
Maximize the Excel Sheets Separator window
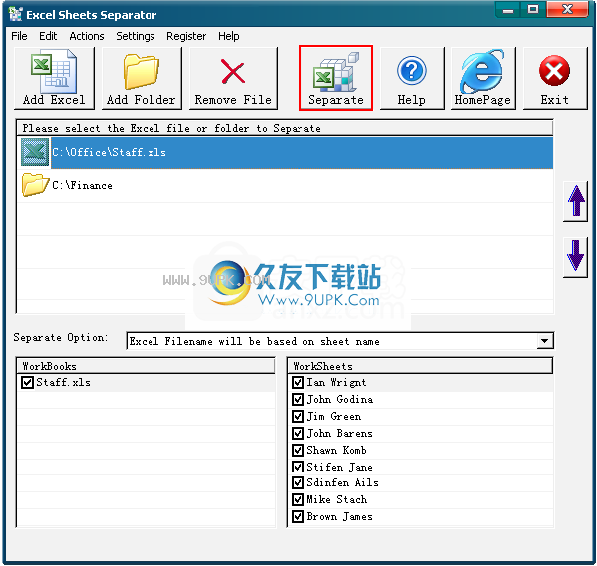click(x=533, y=9)
